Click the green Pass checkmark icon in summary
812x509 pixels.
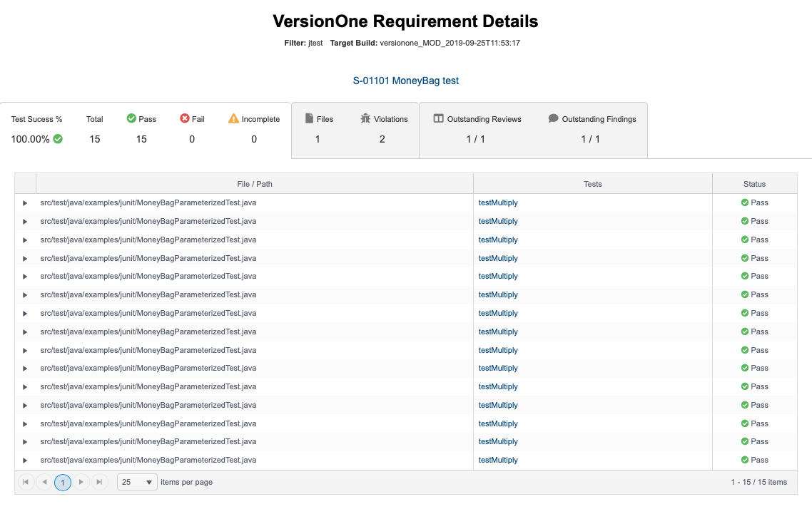tap(131, 118)
